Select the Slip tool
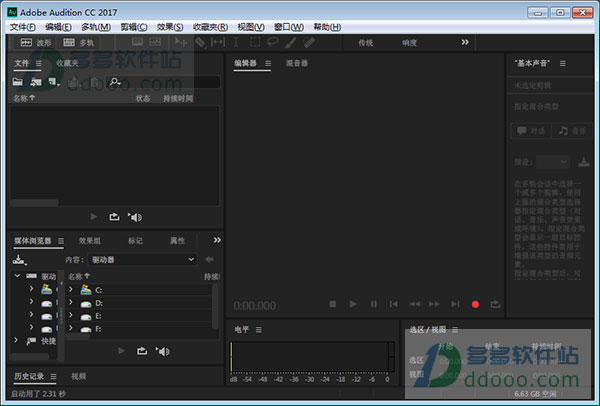Screen dimensions: 600x406 pyautogui.click(x=218, y=42)
